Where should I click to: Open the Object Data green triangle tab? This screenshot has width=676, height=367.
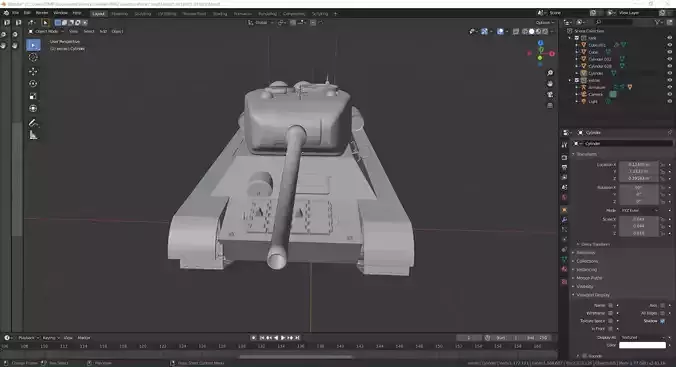point(564,259)
